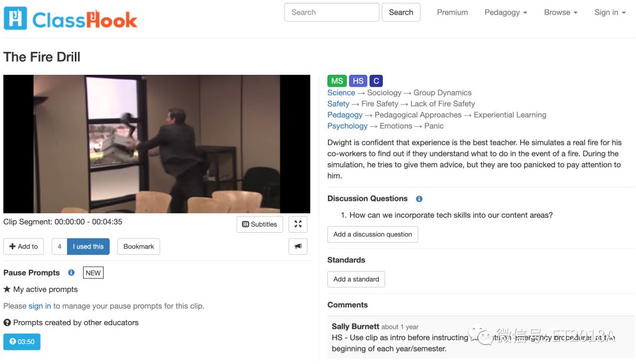Jump to the 03:50 pause prompt
This screenshot has width=636, height=364.
click(22, 342)
